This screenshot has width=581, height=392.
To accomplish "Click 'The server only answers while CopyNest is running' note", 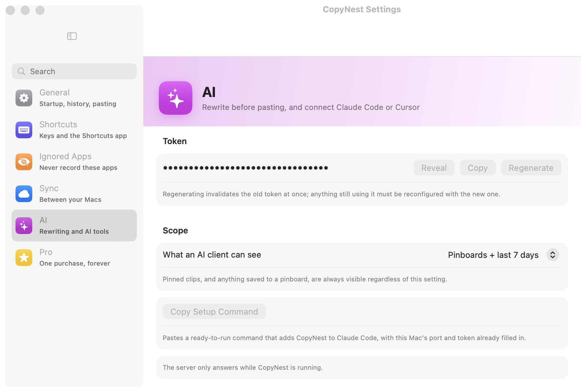I will [243, 367].
